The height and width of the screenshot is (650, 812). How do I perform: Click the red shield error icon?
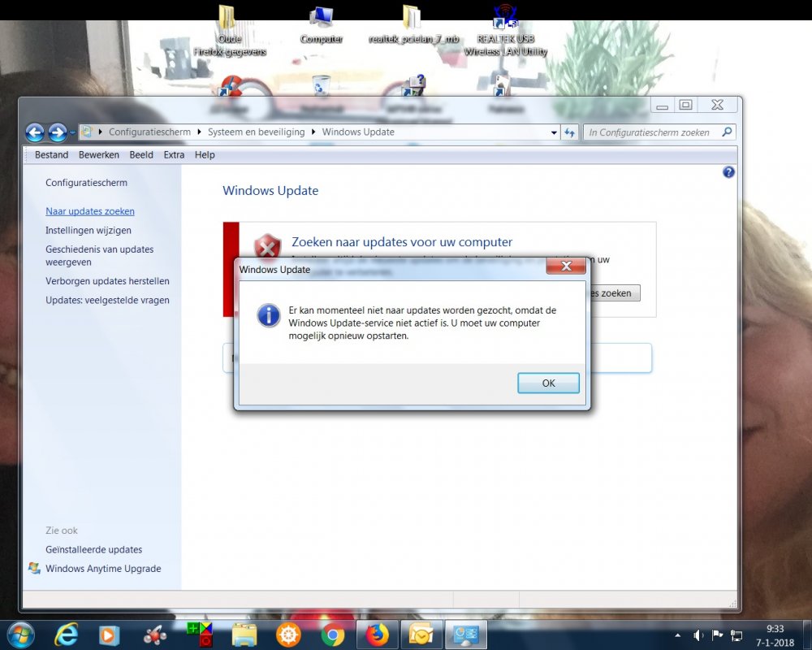[267, 246]
